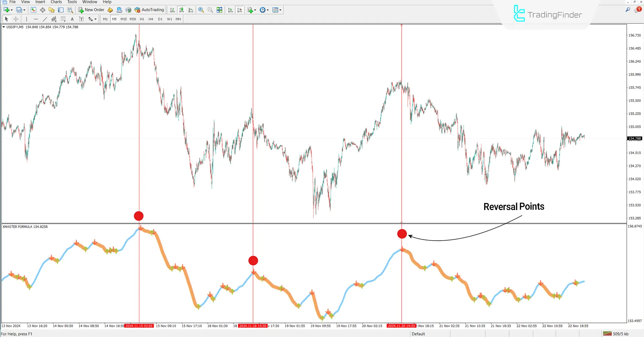This screenshot has width=644, height=337.
Task: Switch chart timeframe to D1
Action: [x=160, y=19]
